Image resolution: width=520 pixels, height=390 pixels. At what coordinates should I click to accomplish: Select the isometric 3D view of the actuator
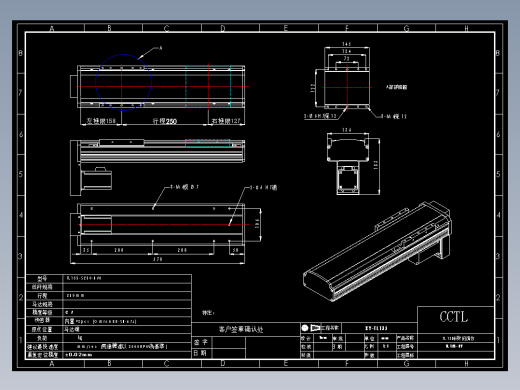click(377, 251)
